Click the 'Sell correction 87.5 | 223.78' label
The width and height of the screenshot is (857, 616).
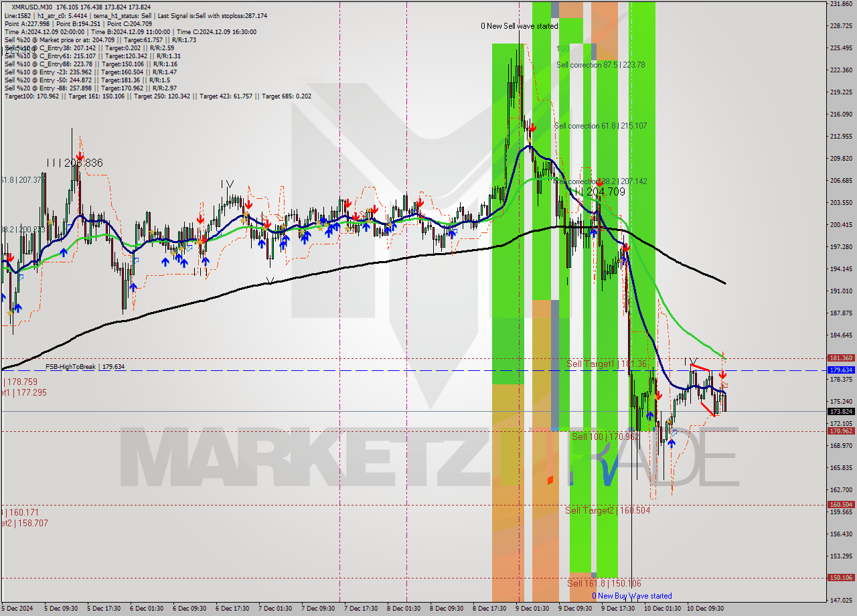click(601, 65)
